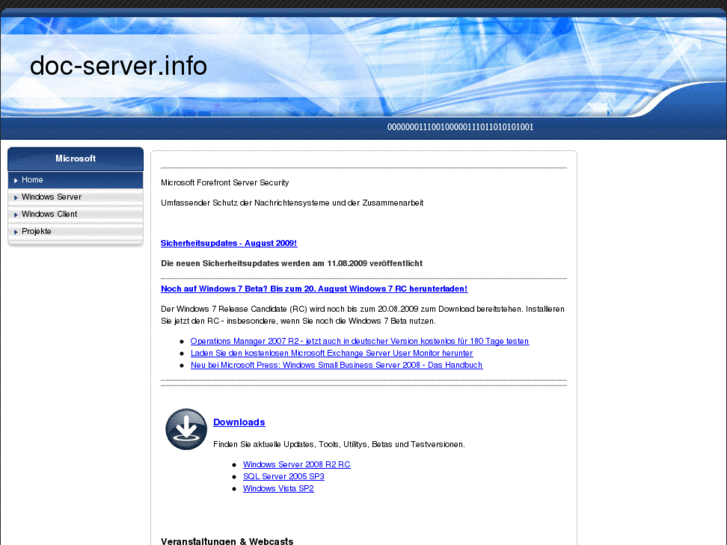Click the Der Windows 7 Release Candidate paragraph
Image resolution: width=727 pixels, height=545 pixels.
point(363,315)
